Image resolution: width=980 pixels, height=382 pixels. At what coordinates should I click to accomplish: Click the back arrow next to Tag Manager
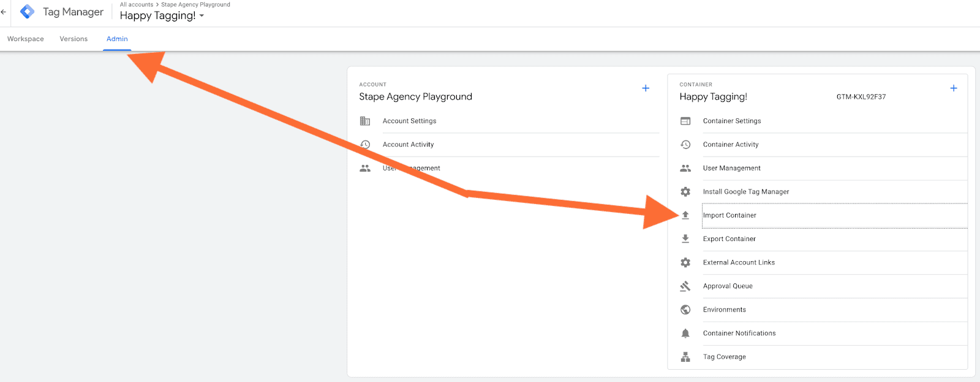point(4,12)
